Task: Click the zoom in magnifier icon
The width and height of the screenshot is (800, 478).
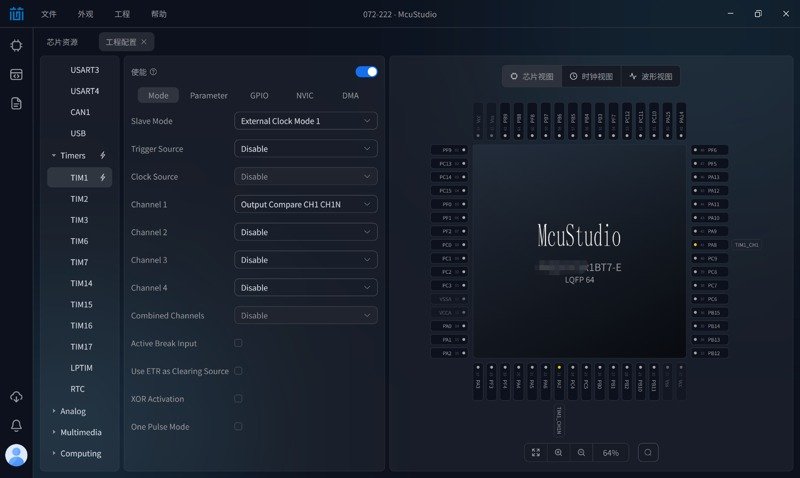Action: pyautogui.click(x=558, y=452)
